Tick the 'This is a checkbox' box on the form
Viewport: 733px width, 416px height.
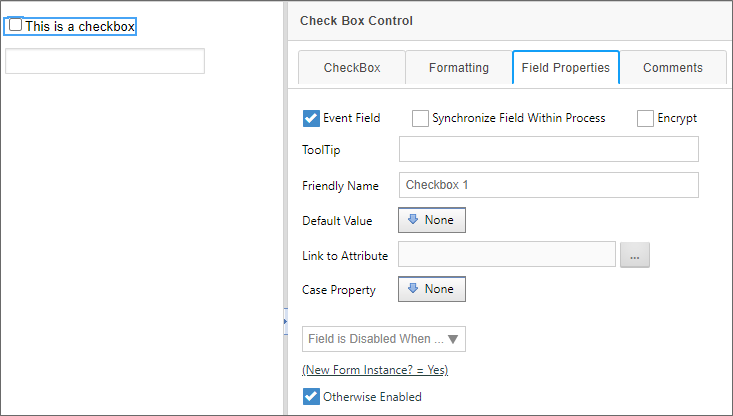point(15,26)
